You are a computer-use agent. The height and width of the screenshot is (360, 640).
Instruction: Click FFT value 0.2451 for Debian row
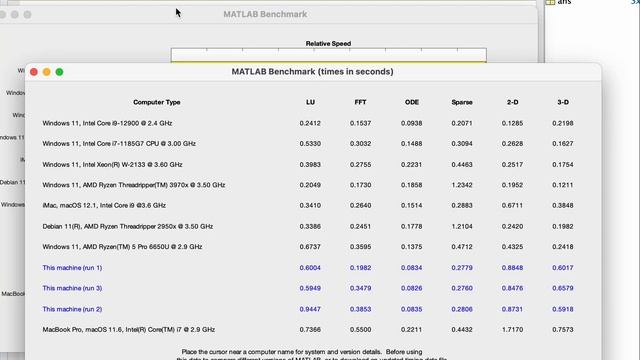pyautogui.click(x=360, y=226)
